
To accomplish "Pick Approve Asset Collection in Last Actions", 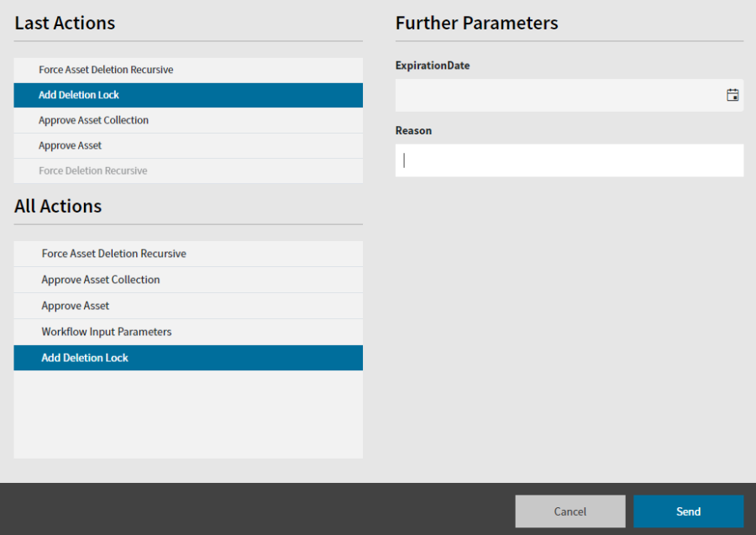I will [188, 120].
